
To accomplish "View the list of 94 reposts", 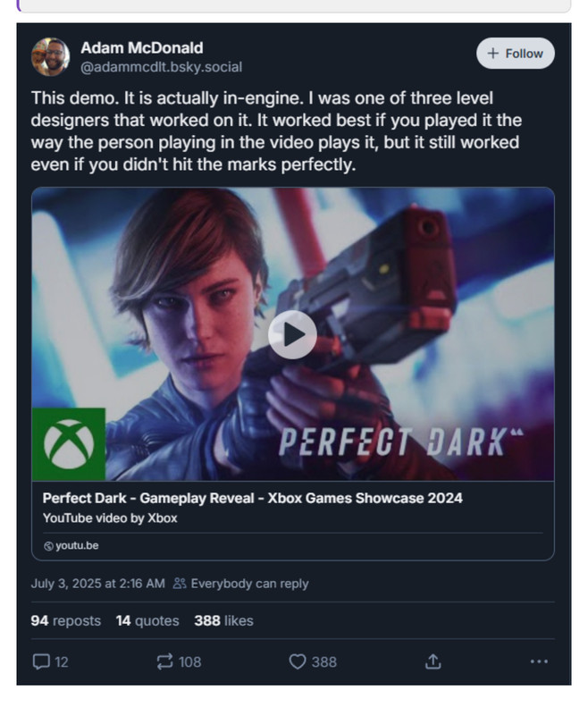I will (65, 620).
